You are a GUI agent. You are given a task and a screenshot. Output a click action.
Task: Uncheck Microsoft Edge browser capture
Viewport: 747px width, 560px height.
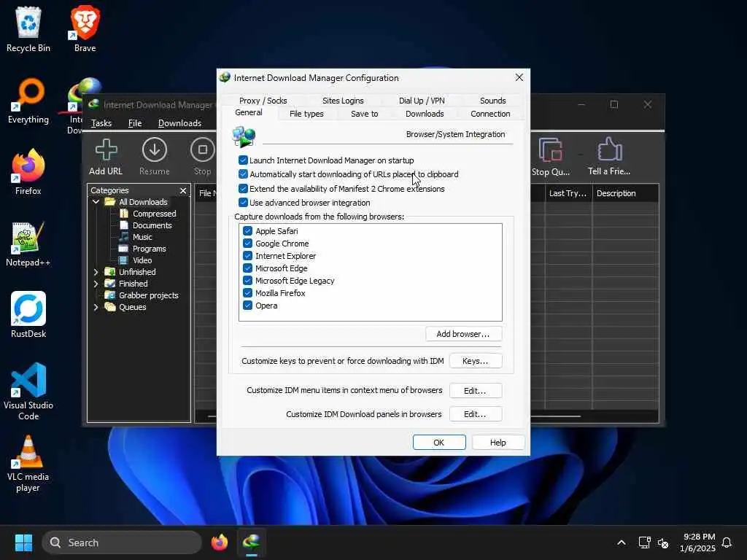pos(247,268)
